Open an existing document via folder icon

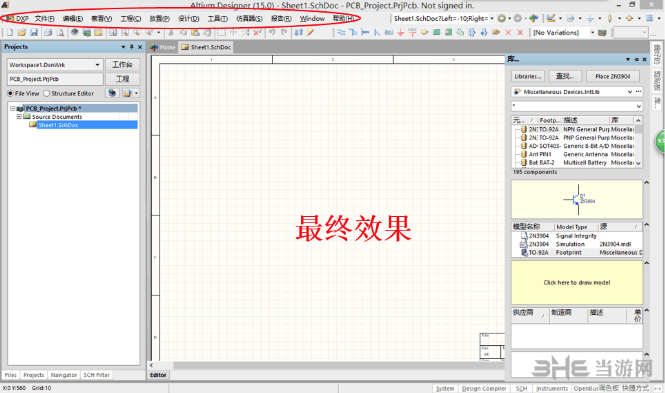tap(22, 33)
